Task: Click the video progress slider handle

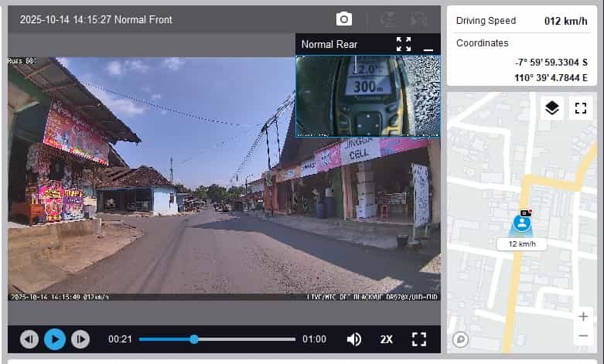Action: (x=194, y=338)
